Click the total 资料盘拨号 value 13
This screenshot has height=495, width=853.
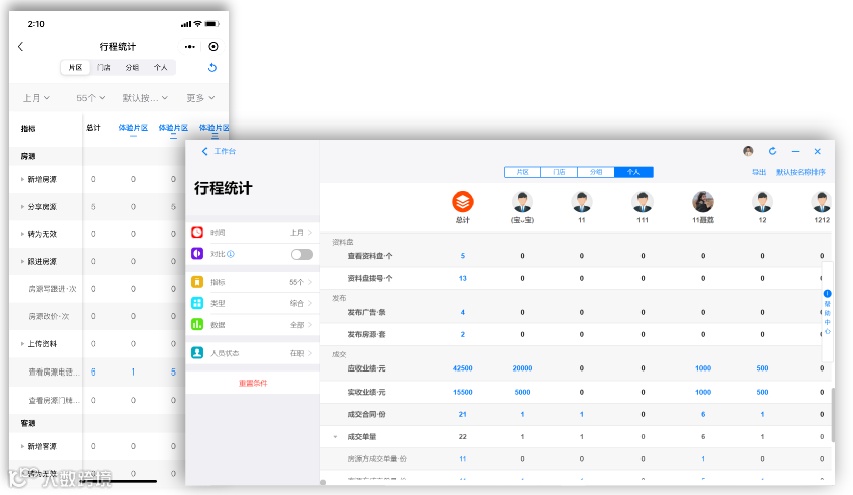[462, 279]
